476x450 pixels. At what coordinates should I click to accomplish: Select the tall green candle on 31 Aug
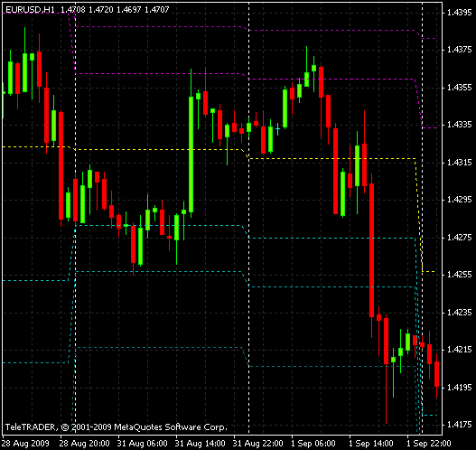191,155
